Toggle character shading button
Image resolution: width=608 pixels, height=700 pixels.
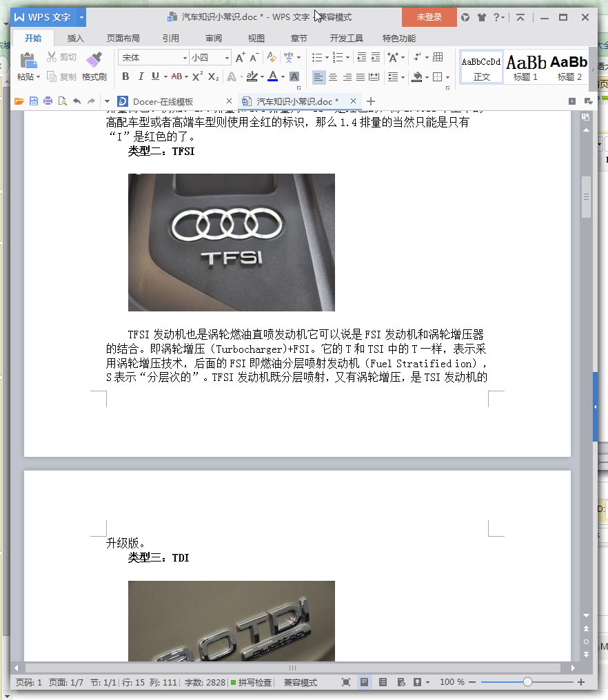pos(294,76)
